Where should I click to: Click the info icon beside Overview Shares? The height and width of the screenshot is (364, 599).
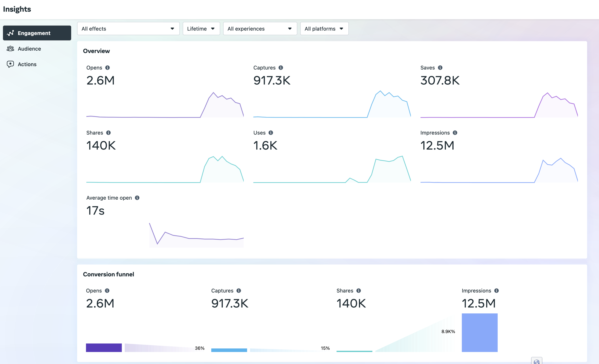click(x=109, y=133)
